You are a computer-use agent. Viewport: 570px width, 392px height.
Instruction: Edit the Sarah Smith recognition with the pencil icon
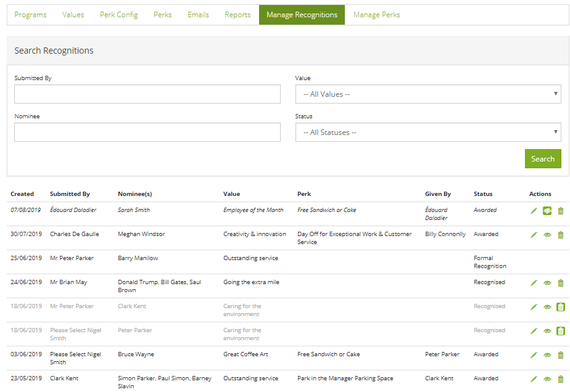click(534, 211)
